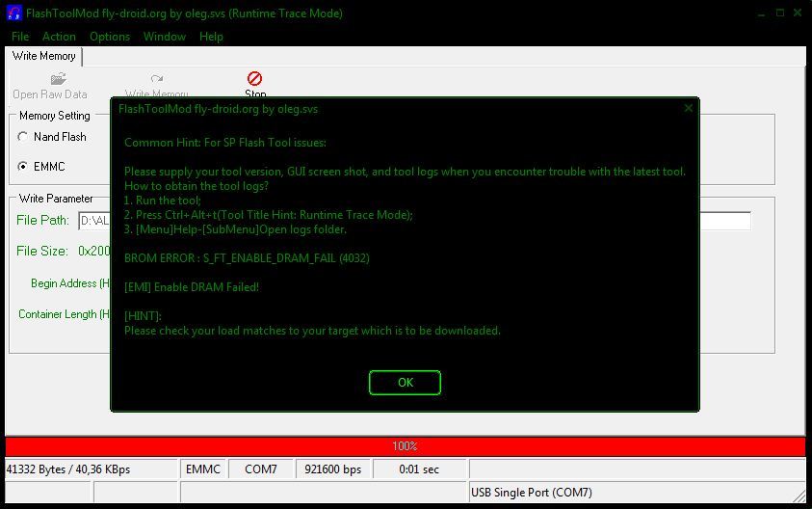The height and width of the screenshot is (509, 812).
Task: Select the Nand Flash radio button
Action: point(23,137)
